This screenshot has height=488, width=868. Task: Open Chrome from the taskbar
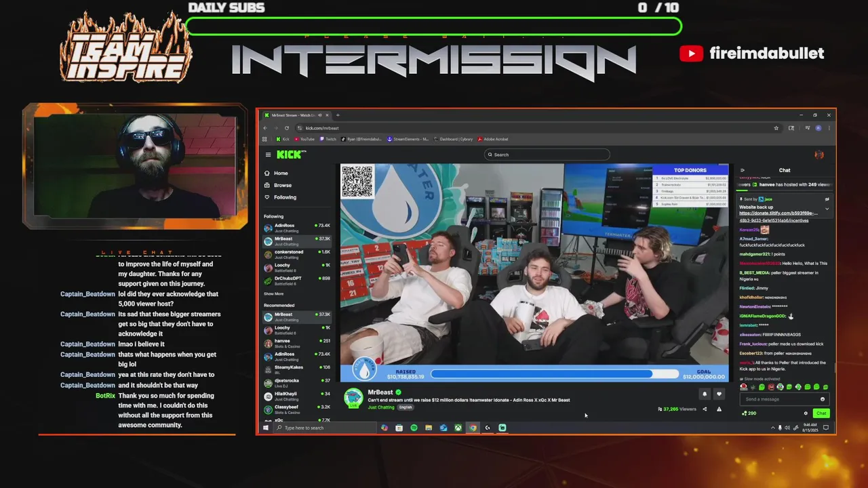pyautogui.click(x=473, y=428)
